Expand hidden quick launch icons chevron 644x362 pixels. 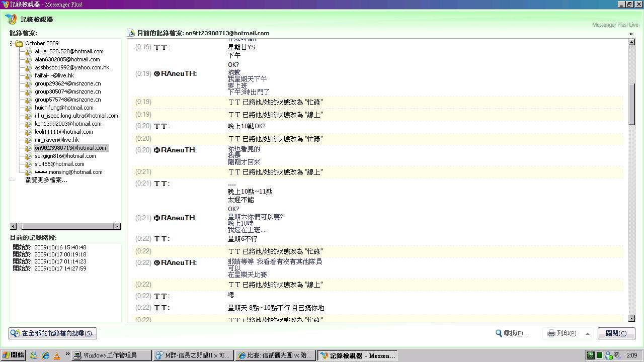[x=67, y=355]
